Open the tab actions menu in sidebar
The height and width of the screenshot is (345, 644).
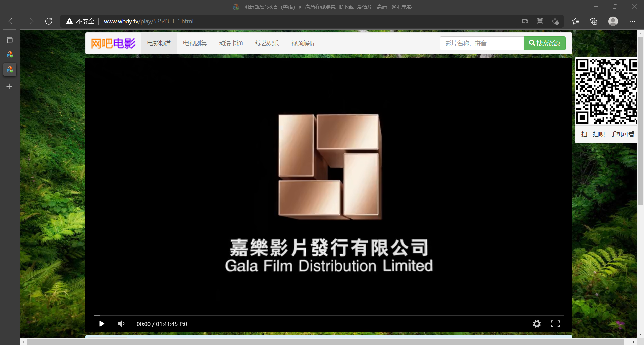(x=10, y=40)
